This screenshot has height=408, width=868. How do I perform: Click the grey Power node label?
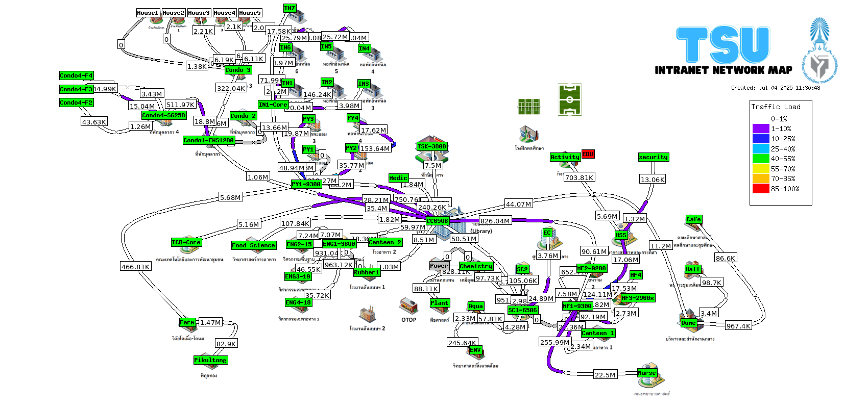point(439,266)
